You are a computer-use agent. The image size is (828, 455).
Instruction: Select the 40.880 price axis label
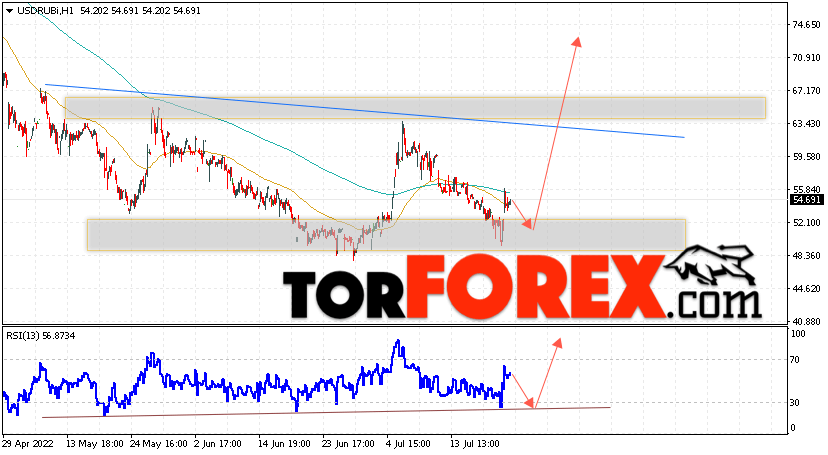806,321
